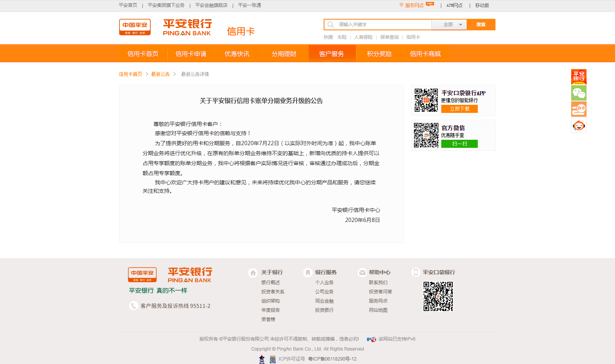
Task: Open the 积分奖励 nav tab
Action: (379, 54)
